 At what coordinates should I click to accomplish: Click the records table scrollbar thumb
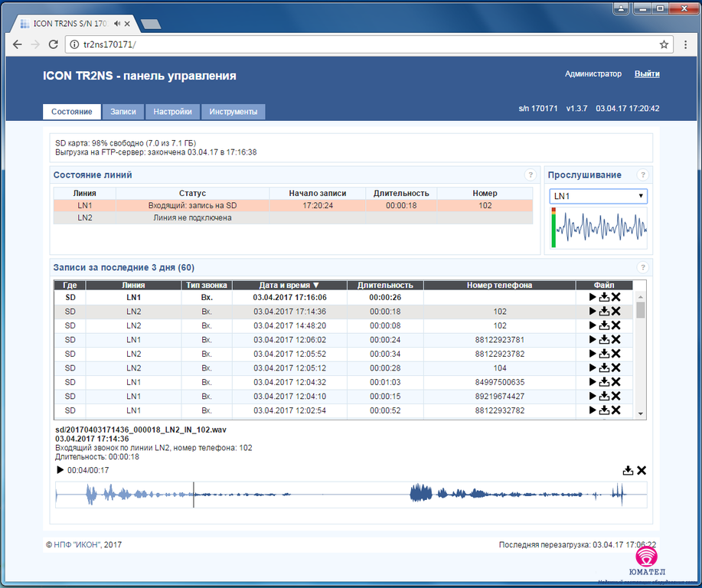tap(640, 309)
